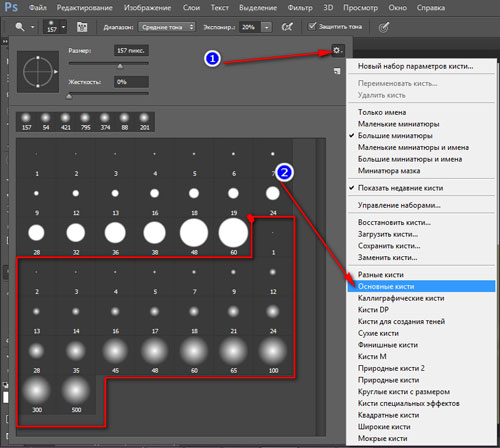
Task: Open the brush settings gear menu
Action: 337,51
